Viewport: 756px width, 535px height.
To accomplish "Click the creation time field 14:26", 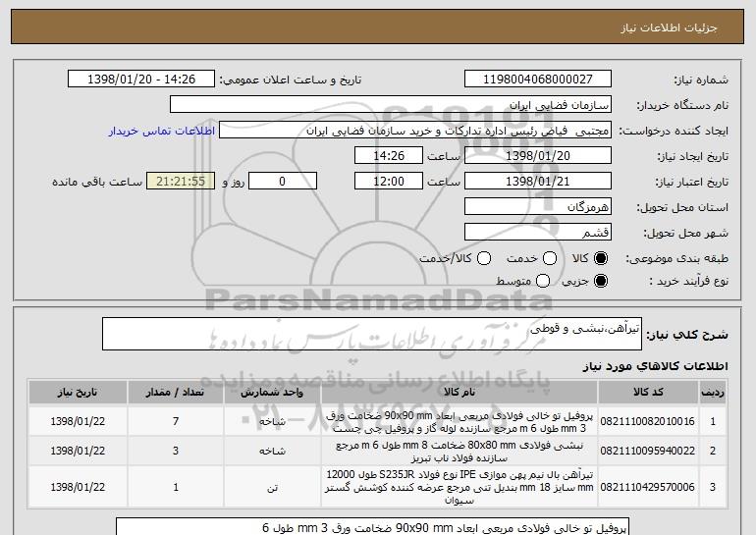I will click(x=389, y=156).
